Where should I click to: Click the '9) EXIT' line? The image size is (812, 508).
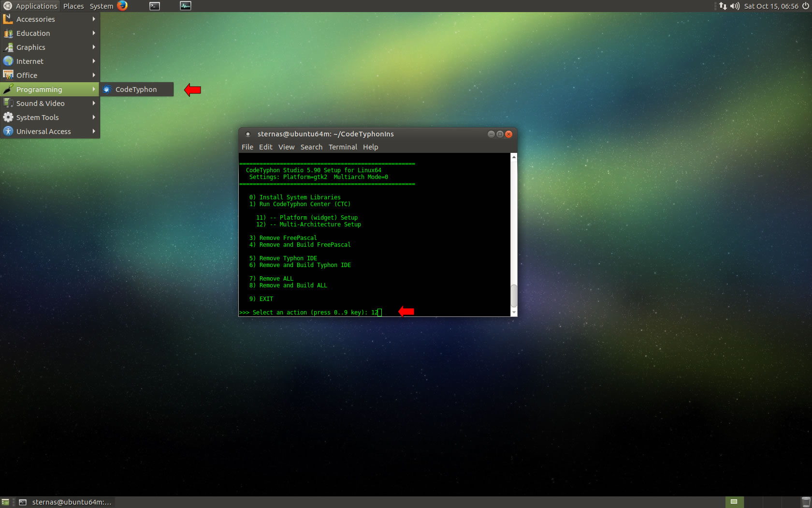pos(261,299)
